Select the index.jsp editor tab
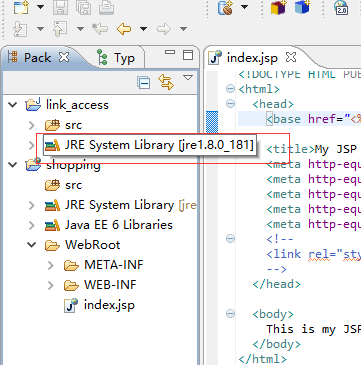This screenshot has width=361, height=365. point(252,58)
